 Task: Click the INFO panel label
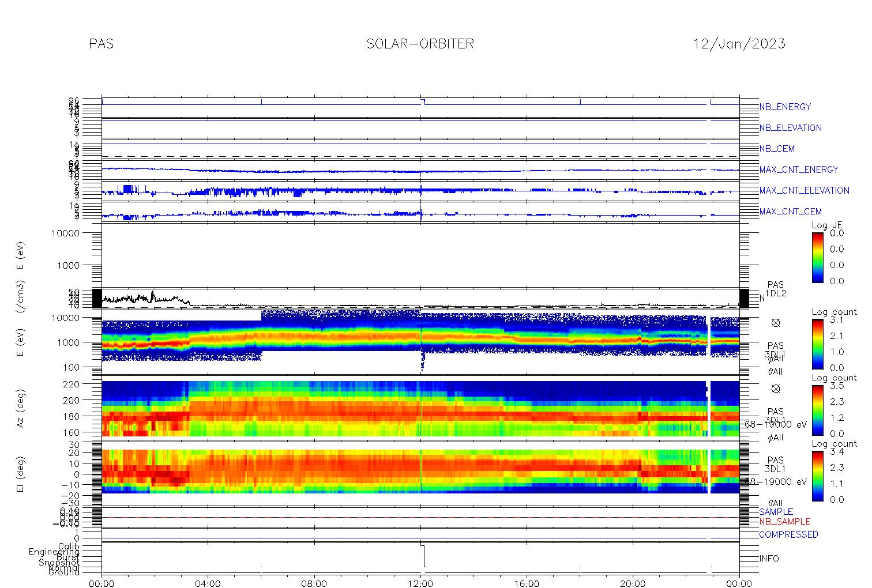(x=769, y=559)
